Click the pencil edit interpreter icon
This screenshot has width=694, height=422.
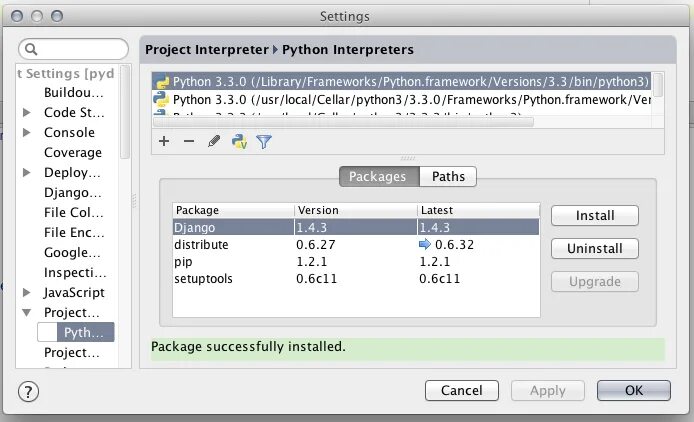point(213,142)
